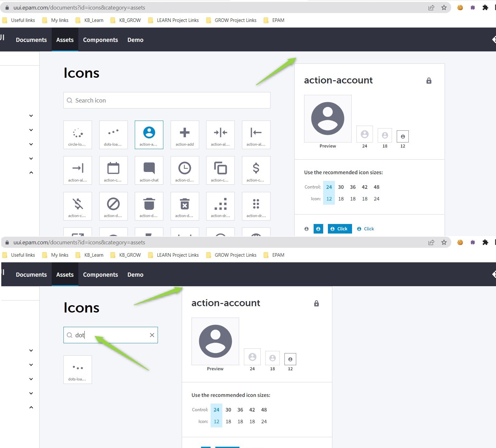This screenshot has height=448, width=496.
Task: Click the dots-loa… result tile under the dot search
Action: tap(78, 370)
